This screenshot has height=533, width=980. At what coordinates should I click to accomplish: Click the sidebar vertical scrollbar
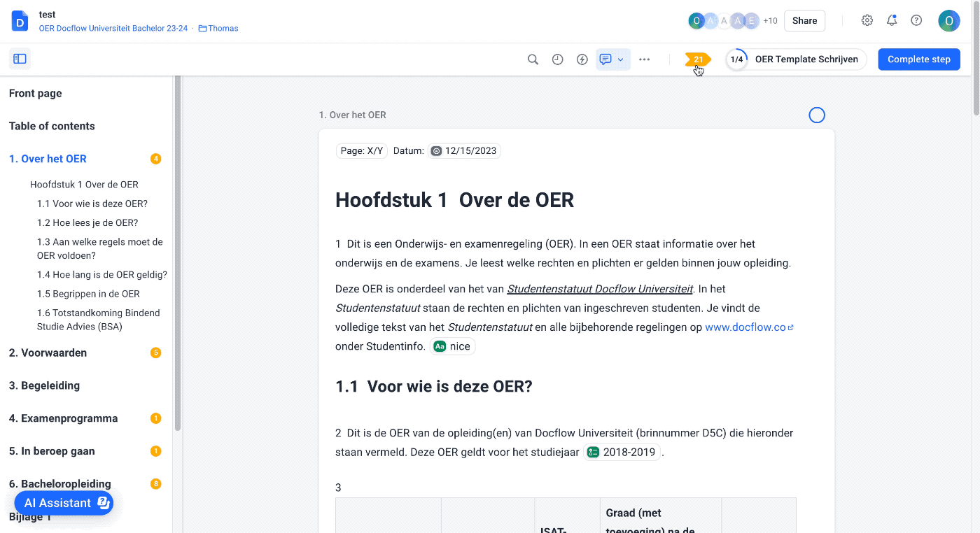[178, 252]
